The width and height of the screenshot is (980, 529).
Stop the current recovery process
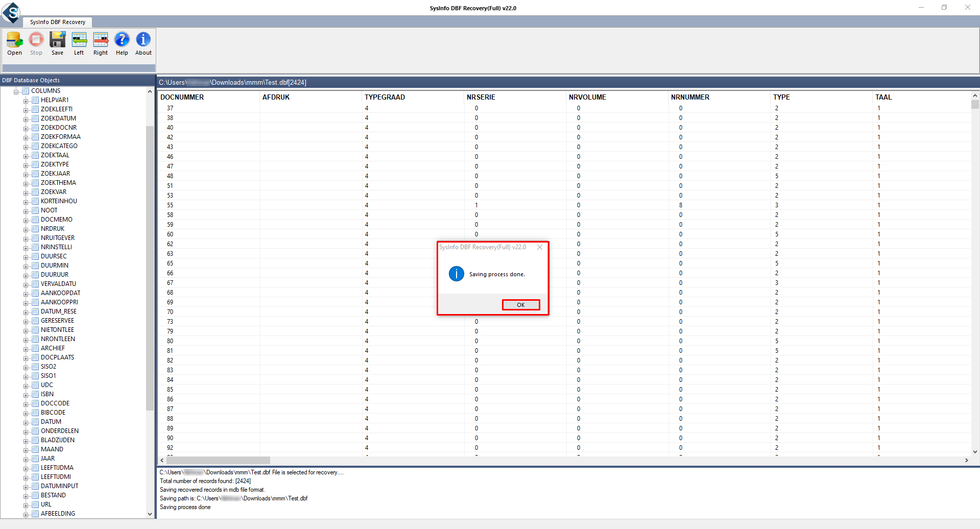click(36, 42)
